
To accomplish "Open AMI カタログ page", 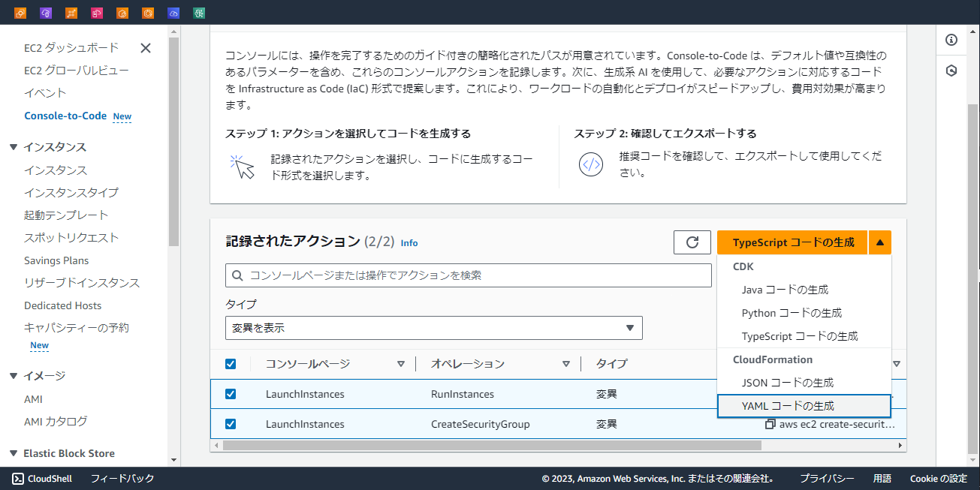I will click(x=56, y=421).
